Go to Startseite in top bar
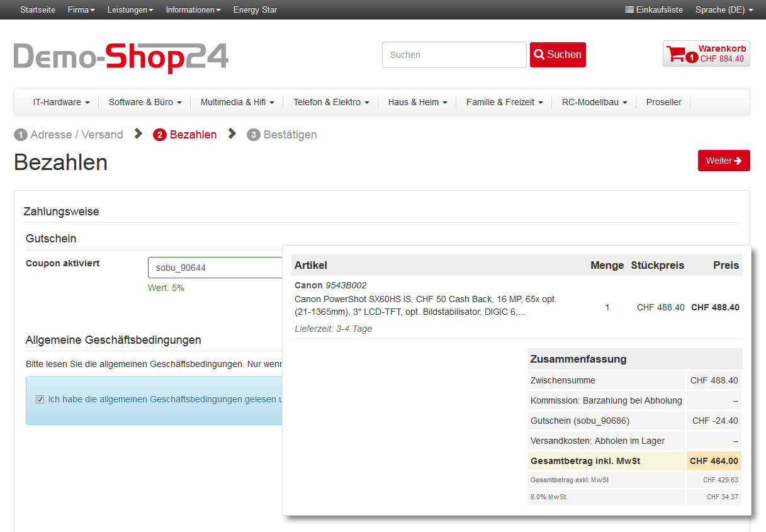The image size is (766, 532). 38,10
